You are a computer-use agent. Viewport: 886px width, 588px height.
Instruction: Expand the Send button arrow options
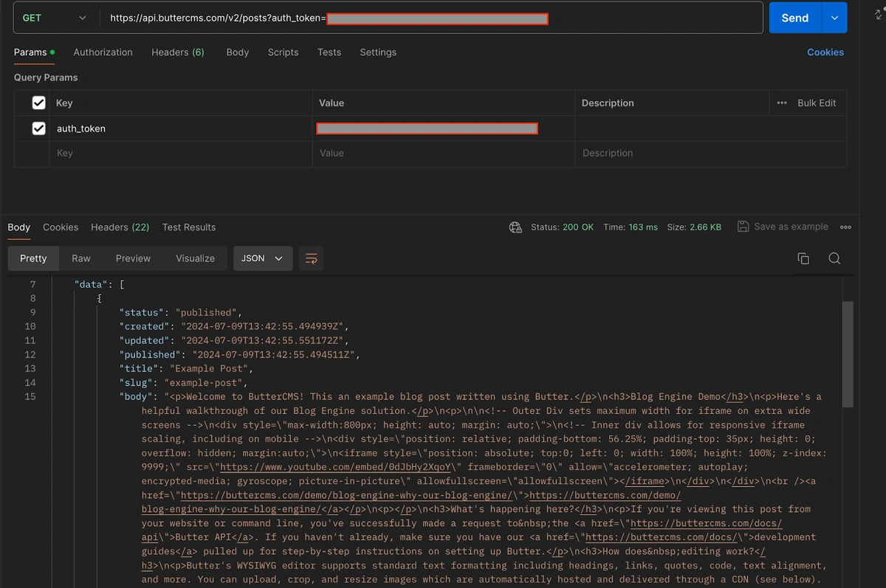(834, 18)
